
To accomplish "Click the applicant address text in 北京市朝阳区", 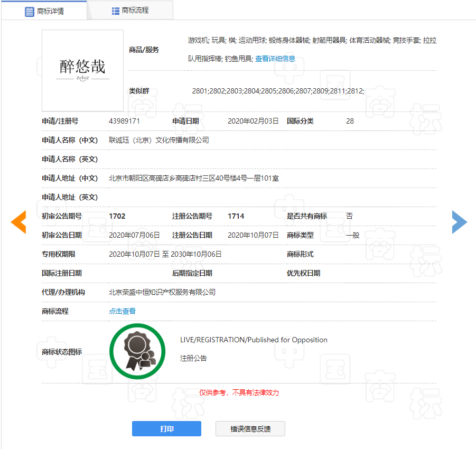I will 194,178.
